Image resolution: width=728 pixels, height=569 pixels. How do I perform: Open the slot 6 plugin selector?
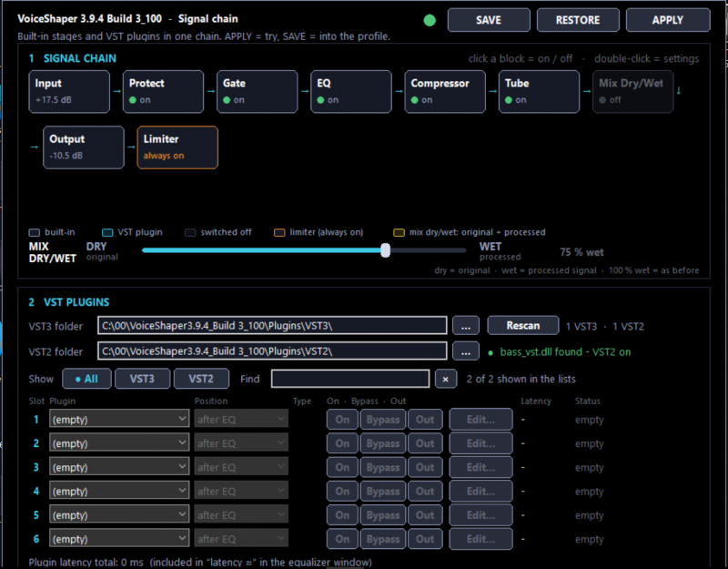point(119,538)
